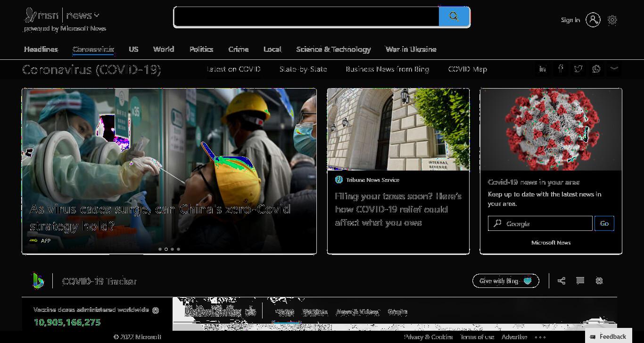Select the tracker News & Videos tab

coord(357,312)
